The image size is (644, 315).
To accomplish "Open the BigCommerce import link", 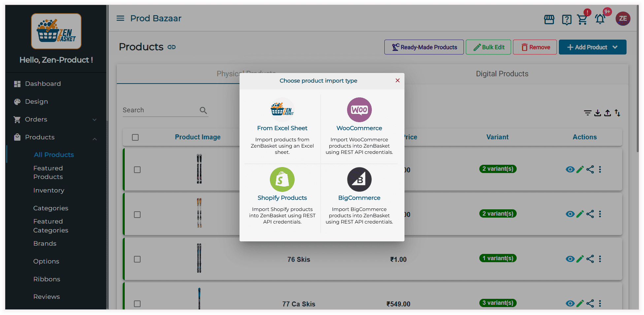I will [x=359, y=198].
